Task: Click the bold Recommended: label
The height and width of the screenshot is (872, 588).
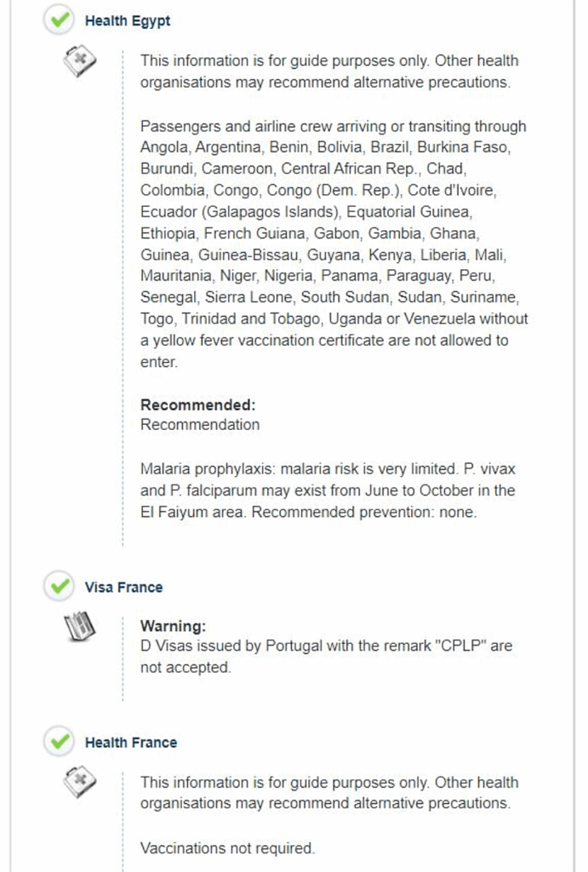Action: click(197, 404)
